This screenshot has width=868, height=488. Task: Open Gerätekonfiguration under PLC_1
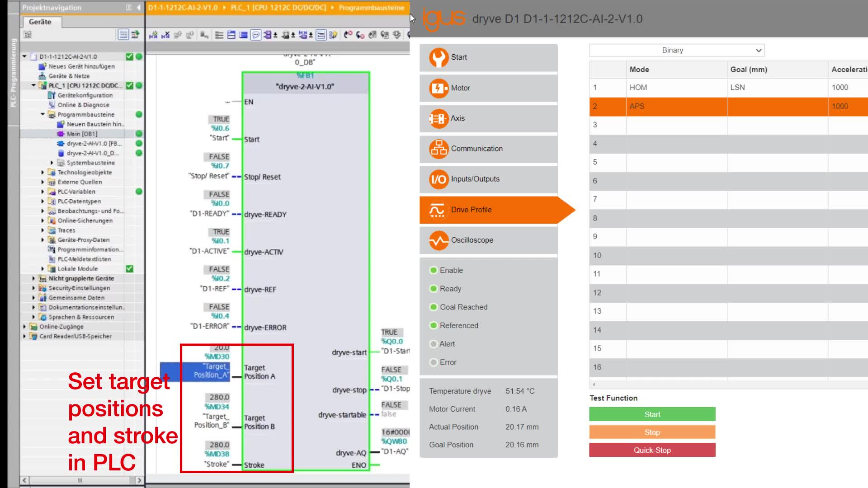click(85, 95)
